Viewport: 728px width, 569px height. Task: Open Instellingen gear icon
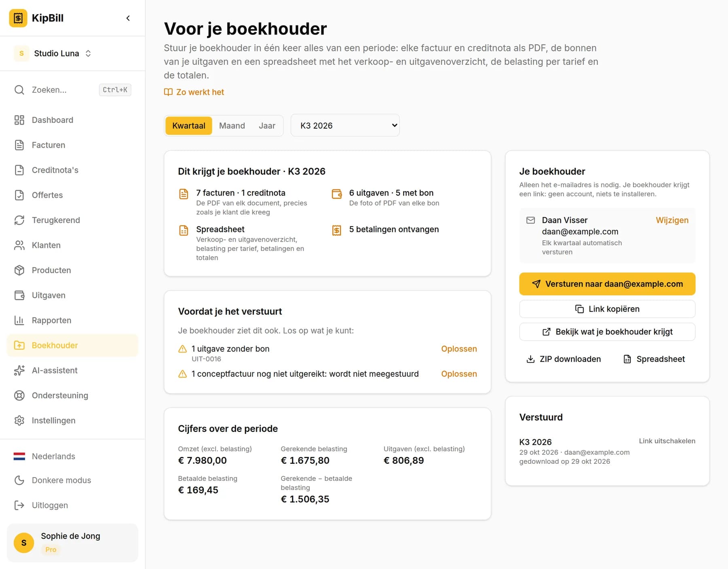coord(19,421)
